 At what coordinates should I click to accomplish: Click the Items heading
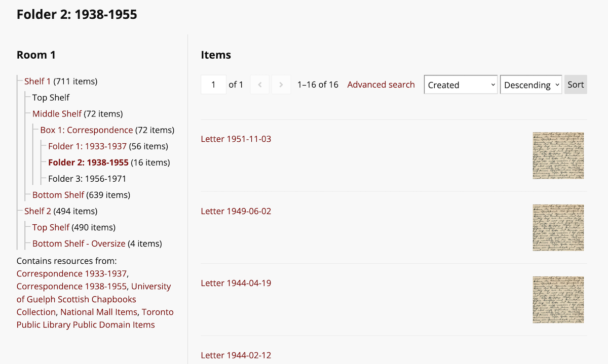[216, 55]
